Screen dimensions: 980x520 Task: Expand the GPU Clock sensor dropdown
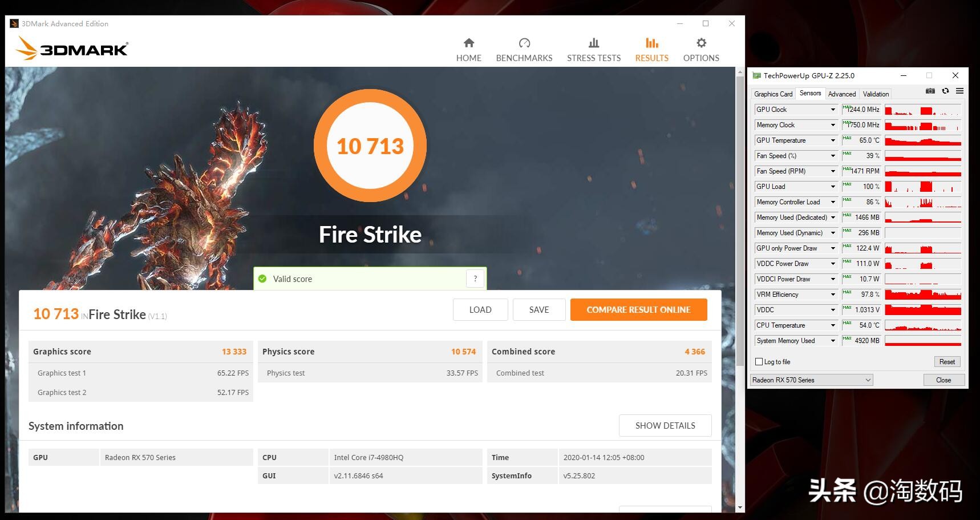pos(833,110)
